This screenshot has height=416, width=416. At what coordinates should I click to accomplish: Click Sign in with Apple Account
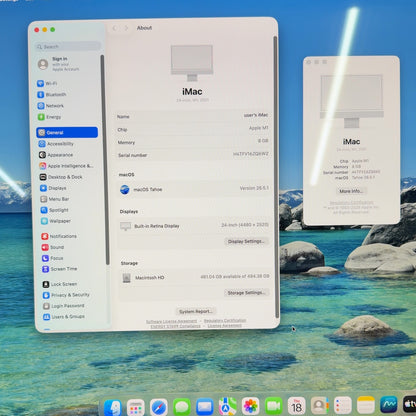click(x=59, y=64)
